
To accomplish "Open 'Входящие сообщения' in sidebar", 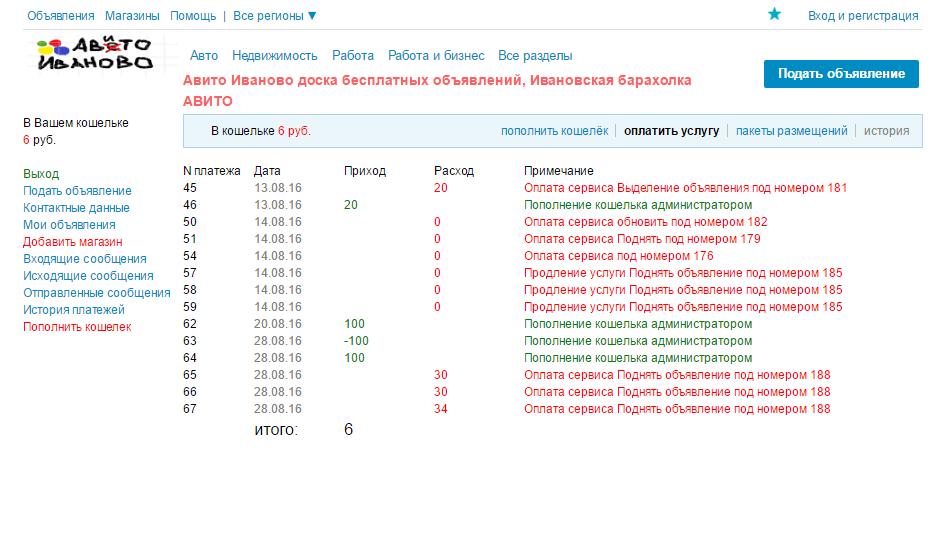I will (84, 259).
